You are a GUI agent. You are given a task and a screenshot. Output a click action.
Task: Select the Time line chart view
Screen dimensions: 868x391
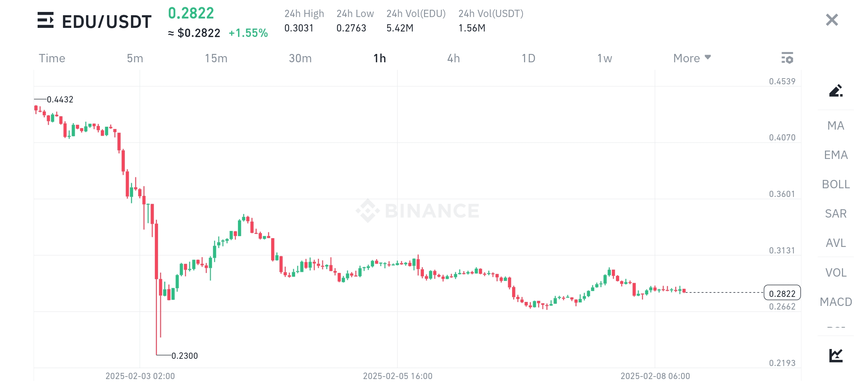[52, 58]
